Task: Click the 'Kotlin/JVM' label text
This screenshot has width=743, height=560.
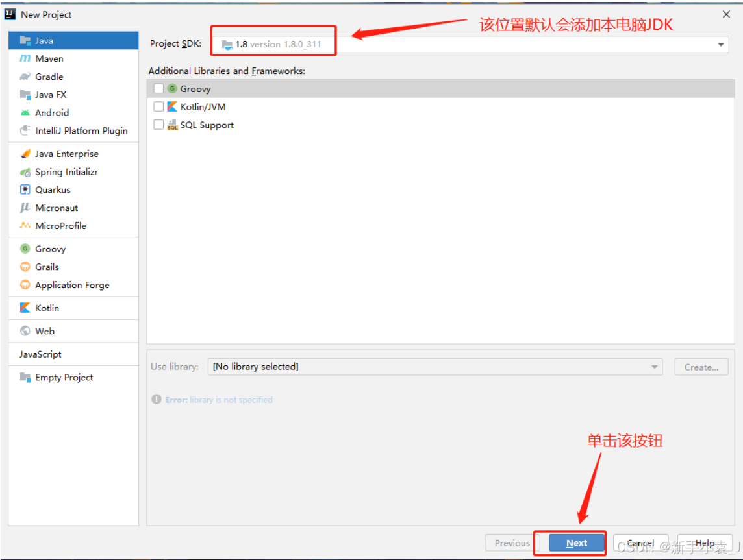Action: click(x=203, y=107)
